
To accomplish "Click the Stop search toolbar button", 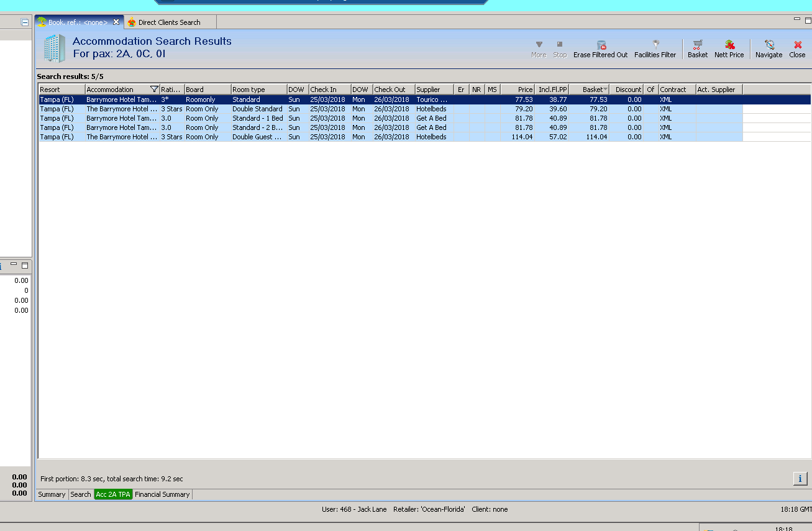I will point(560,49).
